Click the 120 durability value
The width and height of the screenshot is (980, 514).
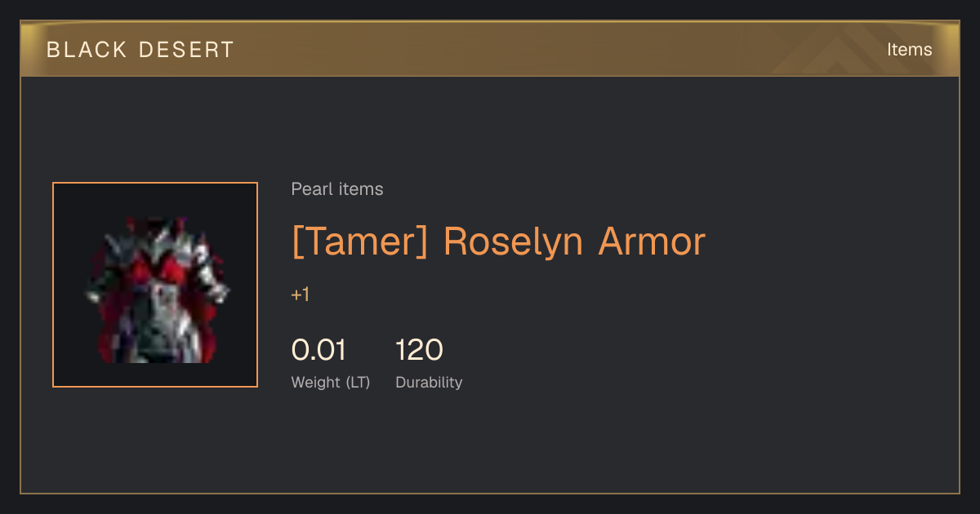419,350
